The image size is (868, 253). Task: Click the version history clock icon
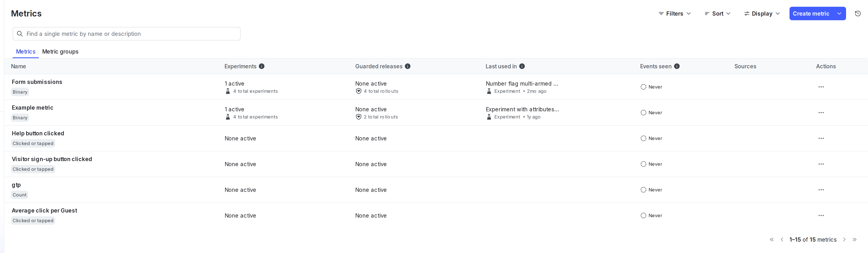click(x=858, y=13)
